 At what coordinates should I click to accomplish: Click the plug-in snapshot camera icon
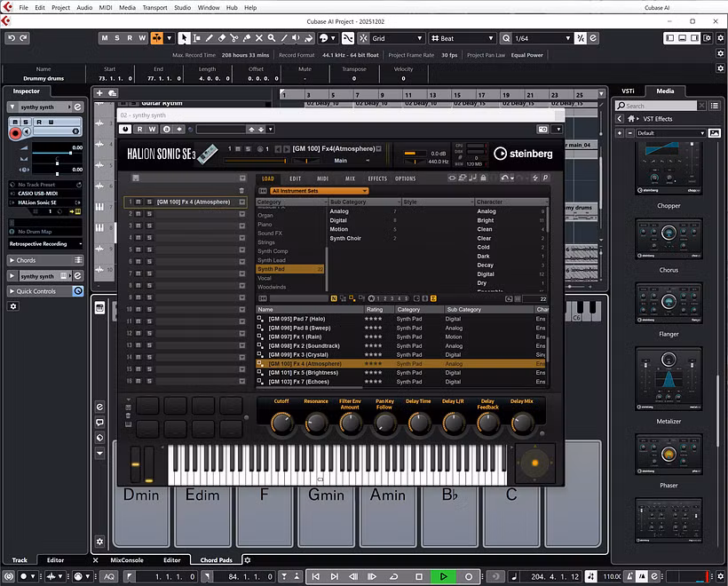coord(542,129)
